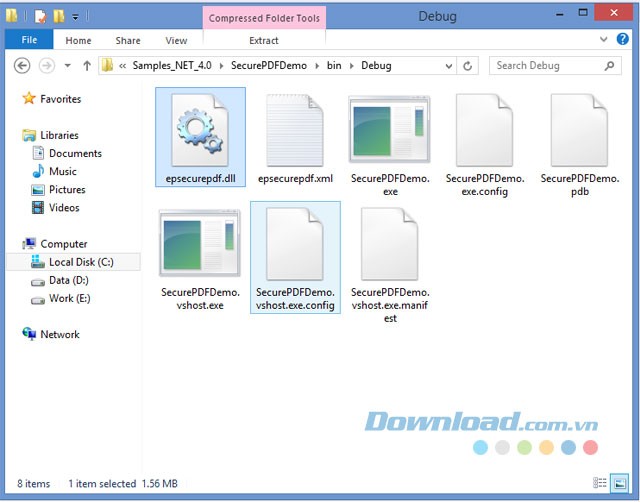
Task: Open the Documents library
Action: (x=75, y=153)
